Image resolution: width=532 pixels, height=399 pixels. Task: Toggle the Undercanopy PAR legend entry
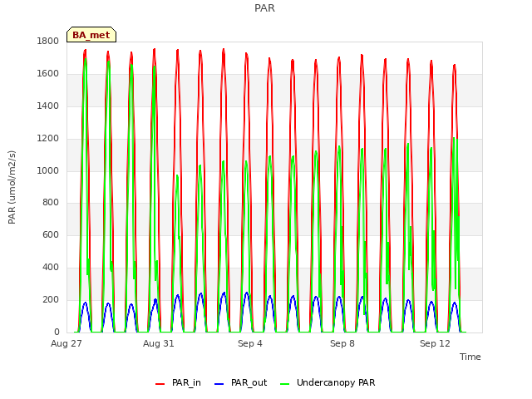(328, 382)
